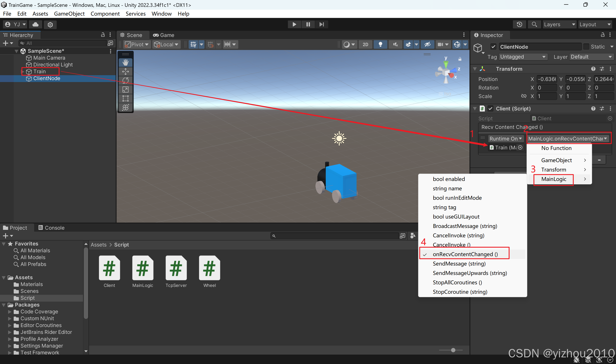Remove event listener minus button
616x364 pixels.
599,160
